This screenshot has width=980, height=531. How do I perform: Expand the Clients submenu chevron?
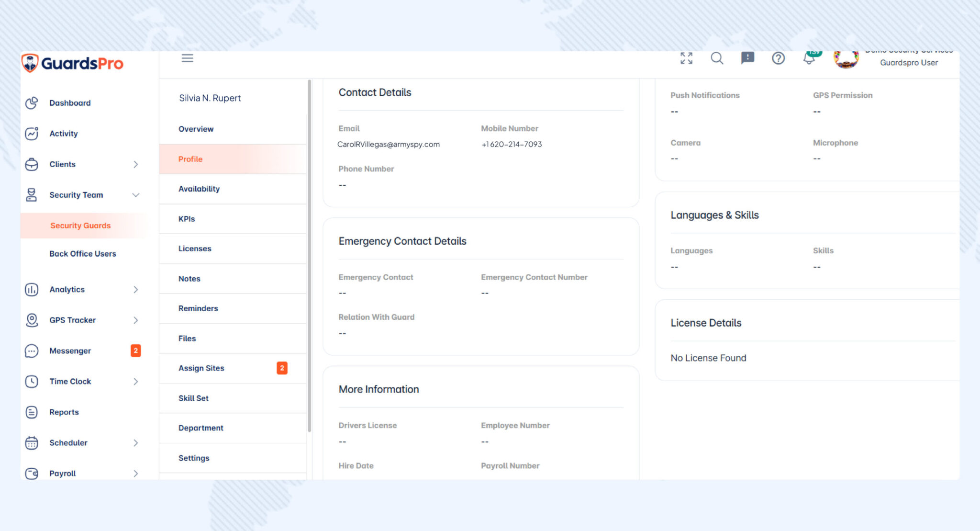point(136,164)
